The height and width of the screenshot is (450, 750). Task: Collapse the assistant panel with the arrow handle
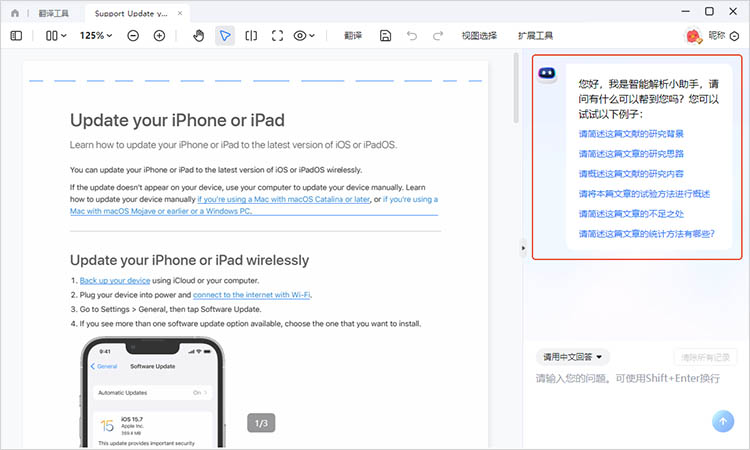[523, 248]
